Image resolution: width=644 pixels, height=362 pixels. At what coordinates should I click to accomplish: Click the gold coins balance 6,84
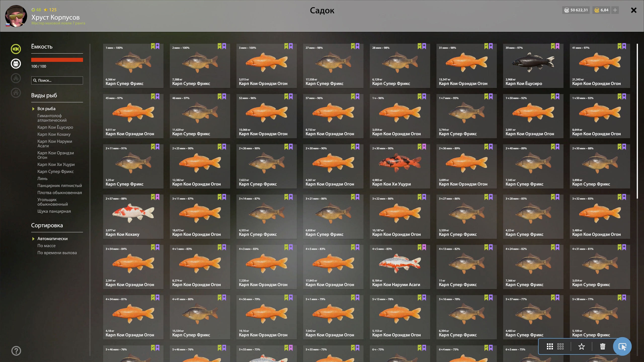pyautogui.click(x=601, y=10)
